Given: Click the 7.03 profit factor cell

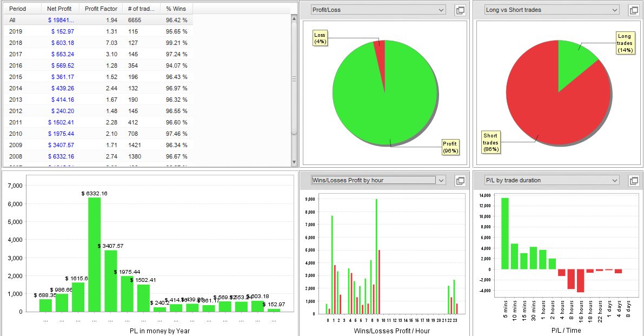Looking at the screenshot, I should tap(111, 43).
